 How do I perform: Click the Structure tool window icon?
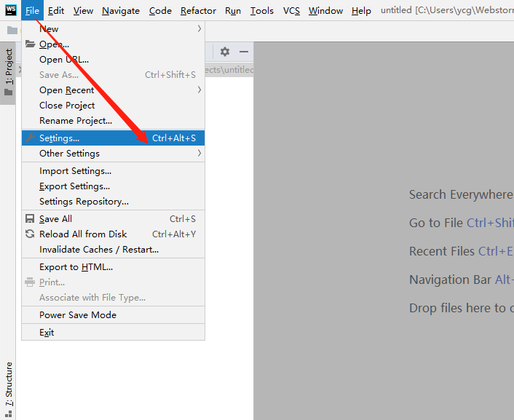(9, 413)
